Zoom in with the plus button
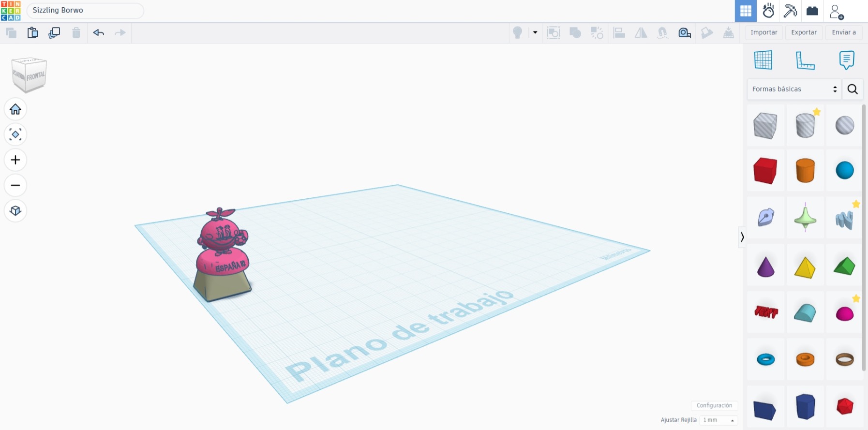Screen dimensions: 868x430 (15, 160)
